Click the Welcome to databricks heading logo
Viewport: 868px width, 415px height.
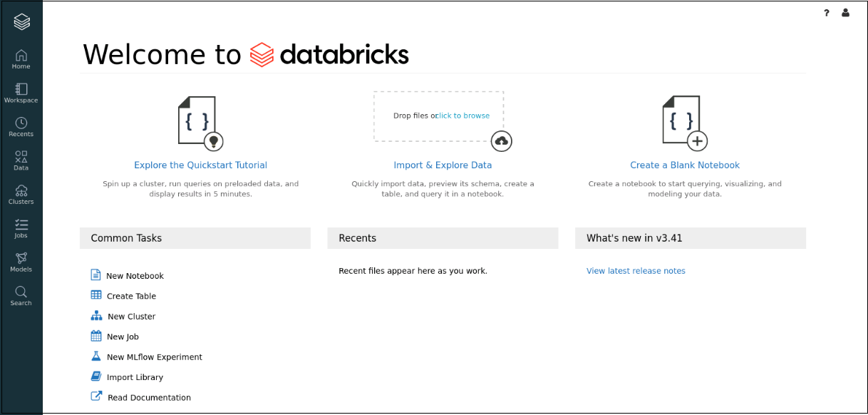tap(329, 55)
